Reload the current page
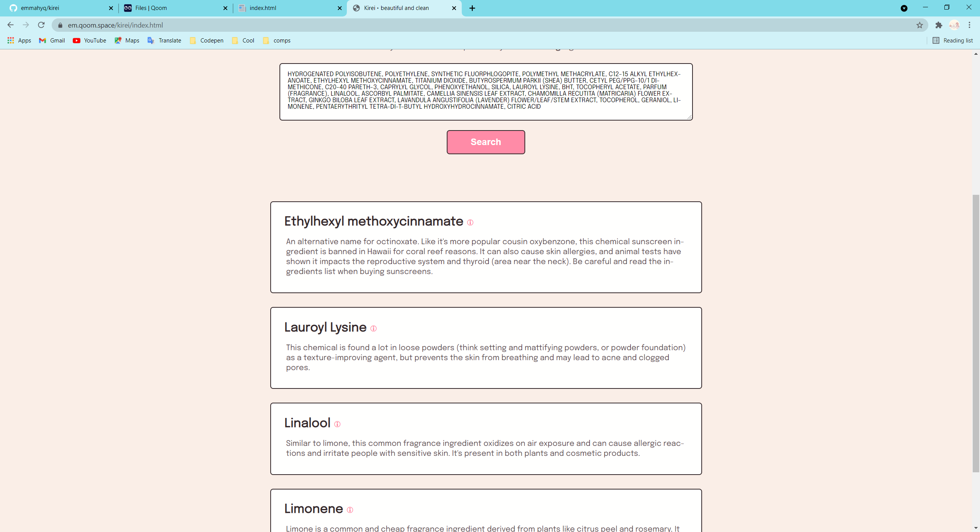Image resolution: width=980 pixels, height=532 pixels. coord(41,25)
